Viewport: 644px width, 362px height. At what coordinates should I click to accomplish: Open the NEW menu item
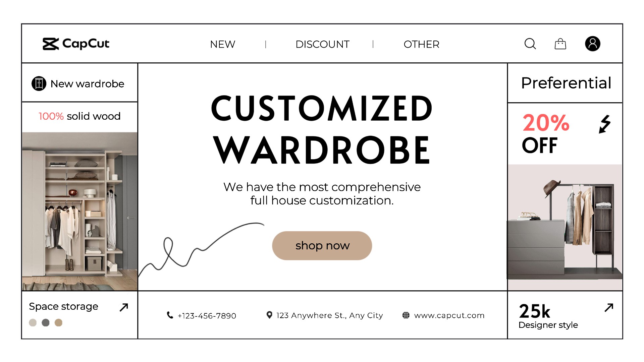click(223, 44)
